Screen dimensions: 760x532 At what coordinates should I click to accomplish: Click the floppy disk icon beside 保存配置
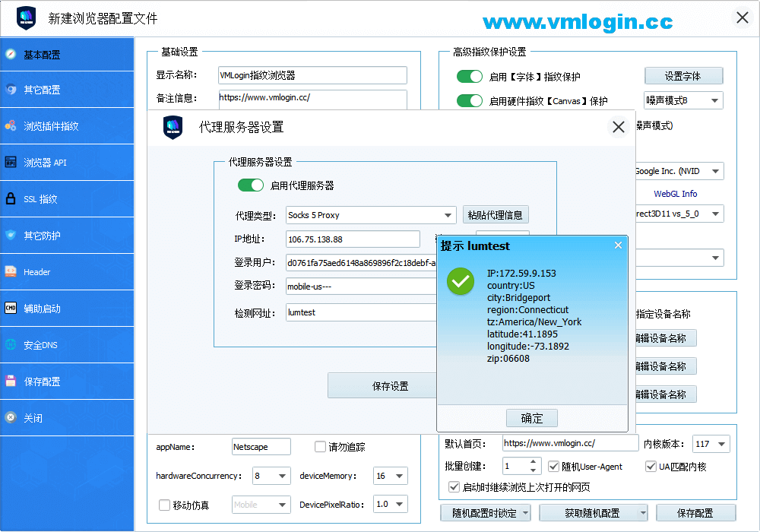pos(11,382)
